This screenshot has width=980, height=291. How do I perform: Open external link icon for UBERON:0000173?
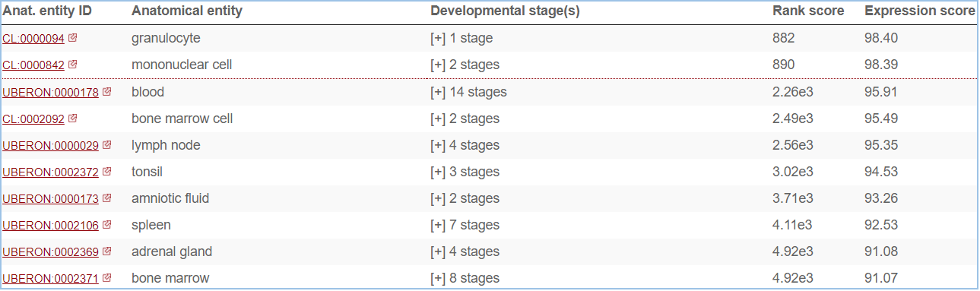click(107, 198)
